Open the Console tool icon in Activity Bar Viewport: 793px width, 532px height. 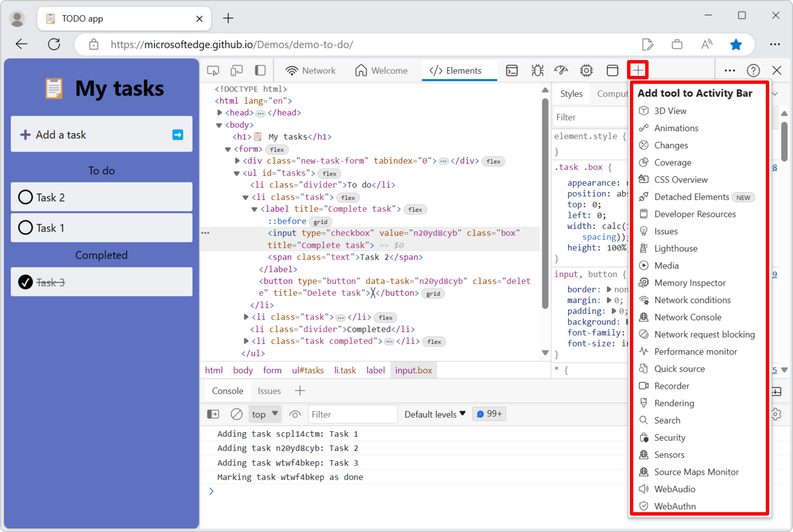tap(511, 70)
